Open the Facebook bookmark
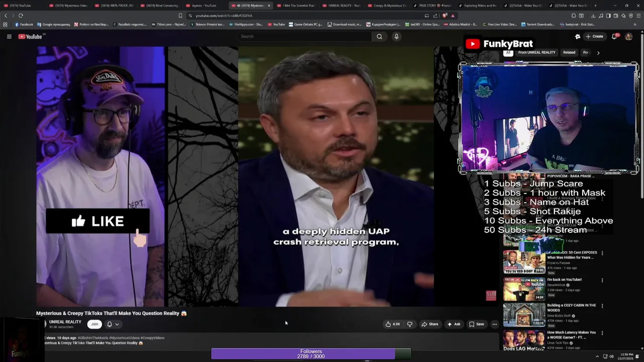The width and height of the screenshot is (644, 362). click(24, 24)
